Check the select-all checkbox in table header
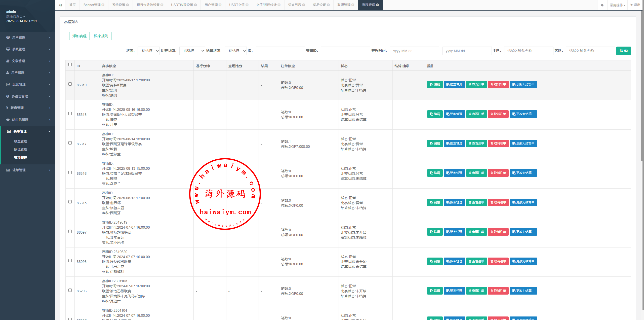Screen dimensions: 644x320 (x=70, y=64)
